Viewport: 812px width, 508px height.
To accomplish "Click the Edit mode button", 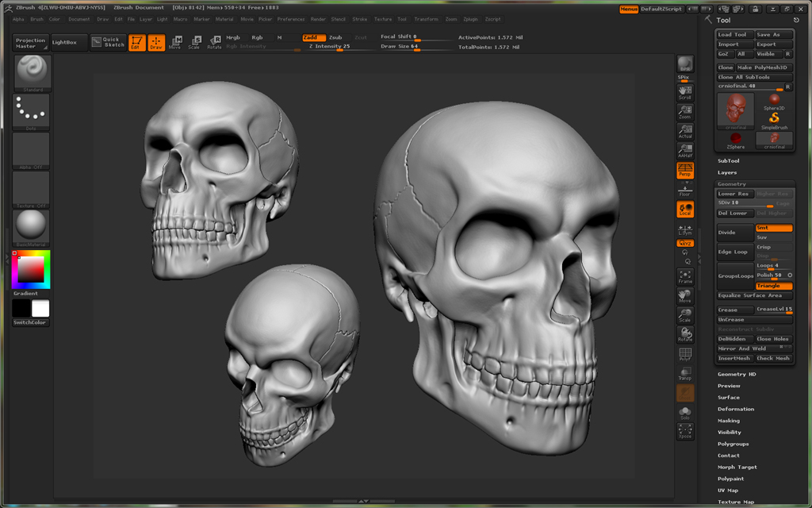I will (136, 43).
